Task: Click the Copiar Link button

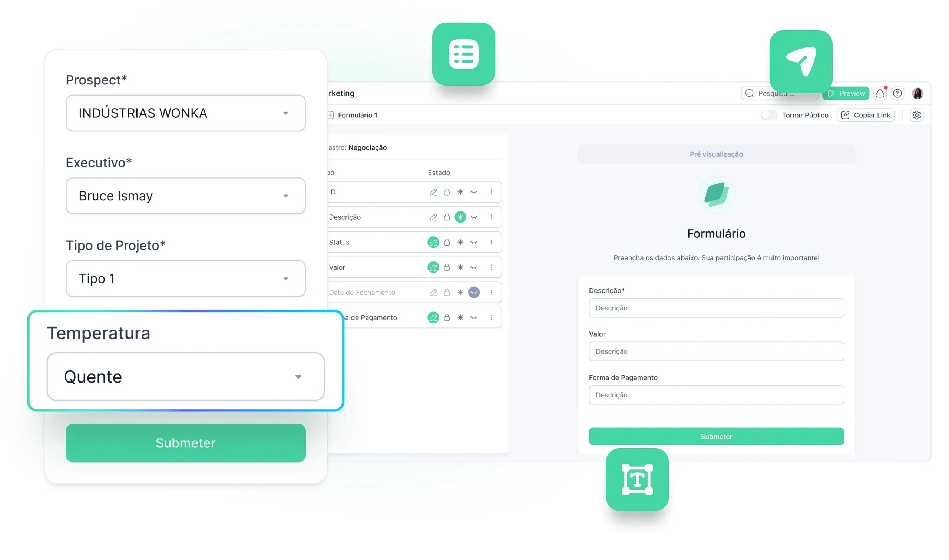Action: pyautogui.click(x=865, y=115)
